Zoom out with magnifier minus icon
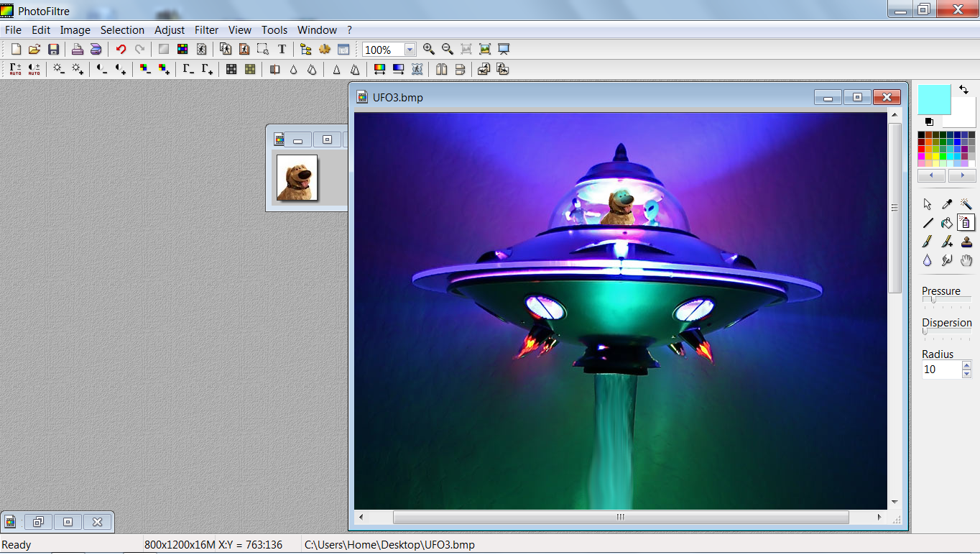Screen dimensions: 980x555 pyautogui.click(x=448, y=49)
